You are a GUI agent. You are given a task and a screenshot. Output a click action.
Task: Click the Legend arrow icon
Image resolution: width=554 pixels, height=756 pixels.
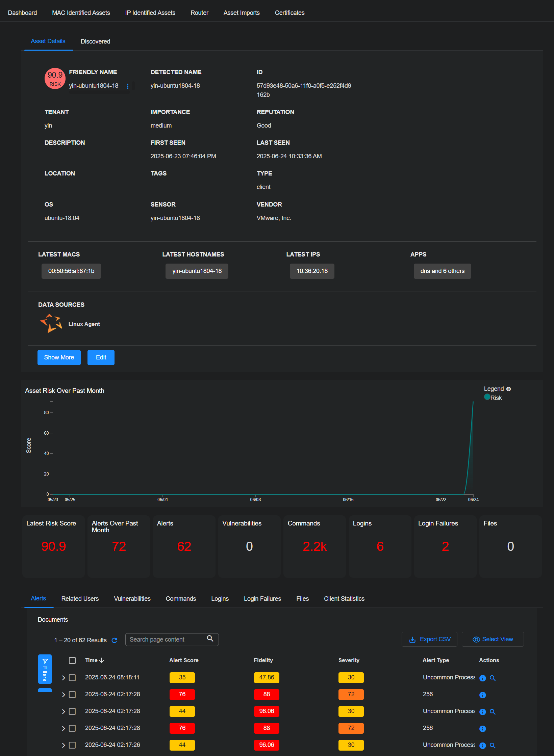tap(508, 389)
